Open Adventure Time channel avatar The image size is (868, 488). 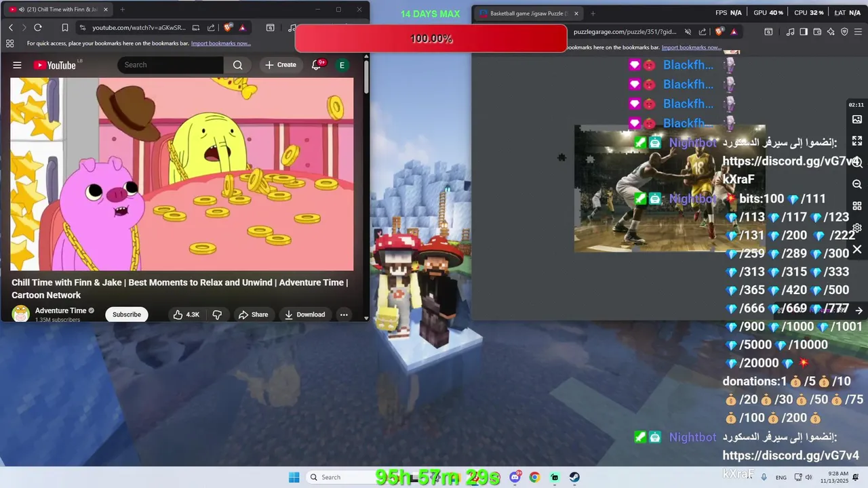pos(21,314)
